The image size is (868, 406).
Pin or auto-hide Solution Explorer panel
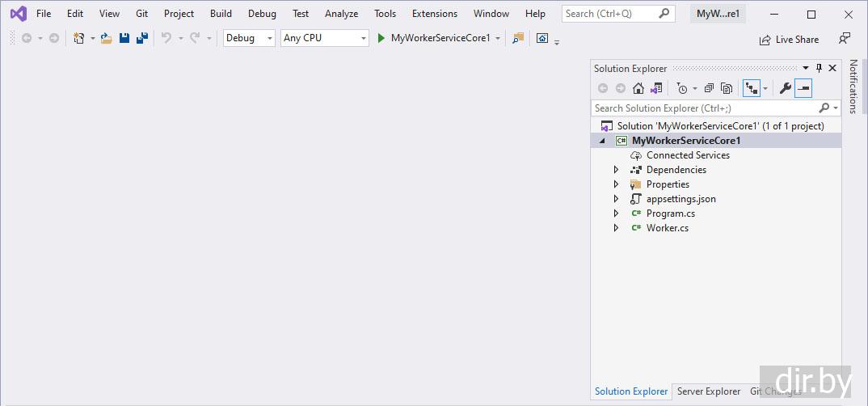819,69
